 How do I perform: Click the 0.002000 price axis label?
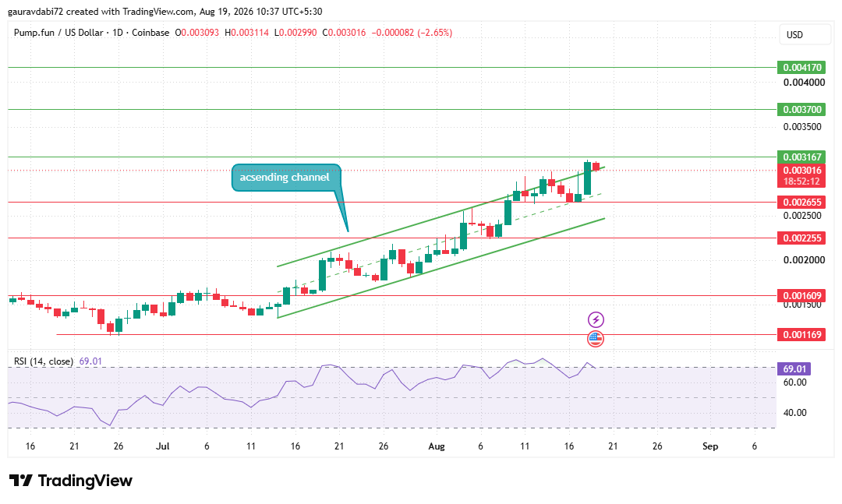804,260
